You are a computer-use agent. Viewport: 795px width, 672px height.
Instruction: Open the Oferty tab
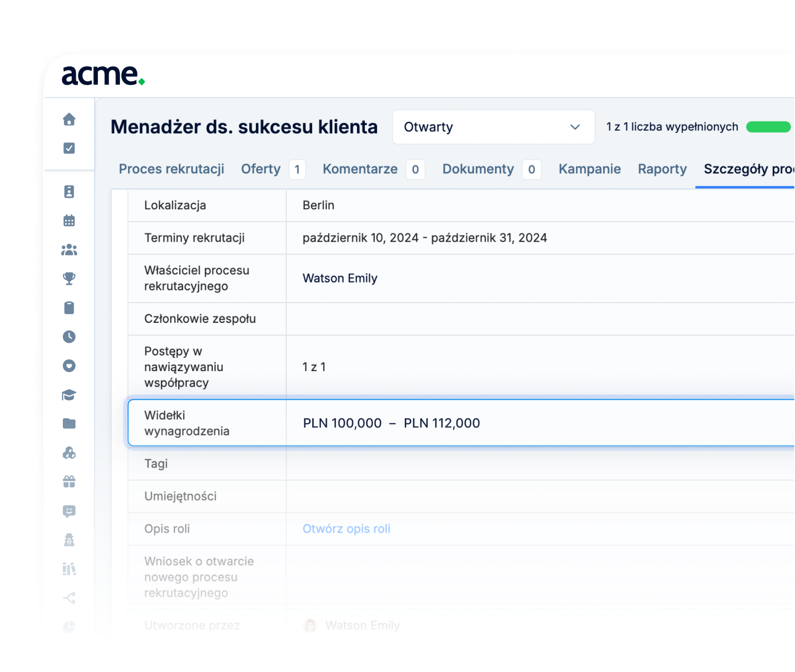pos(261,169)
